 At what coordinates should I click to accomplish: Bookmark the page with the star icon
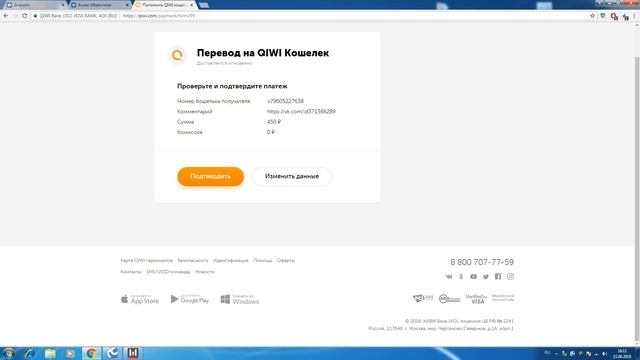click(x=592, y=16)
